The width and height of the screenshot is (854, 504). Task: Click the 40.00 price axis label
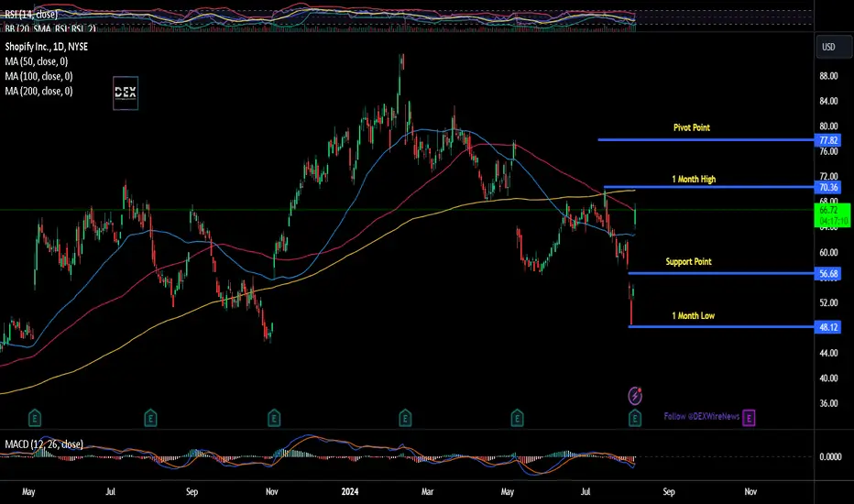click(x=828, y=378)
